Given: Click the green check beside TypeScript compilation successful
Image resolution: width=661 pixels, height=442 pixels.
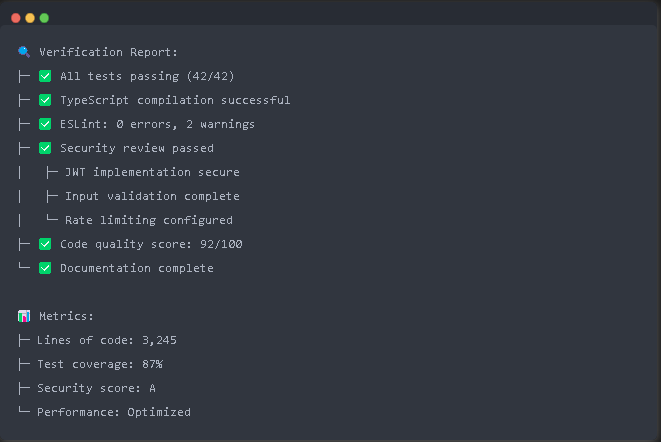Looking at the screenshot, I should [45, 100].
